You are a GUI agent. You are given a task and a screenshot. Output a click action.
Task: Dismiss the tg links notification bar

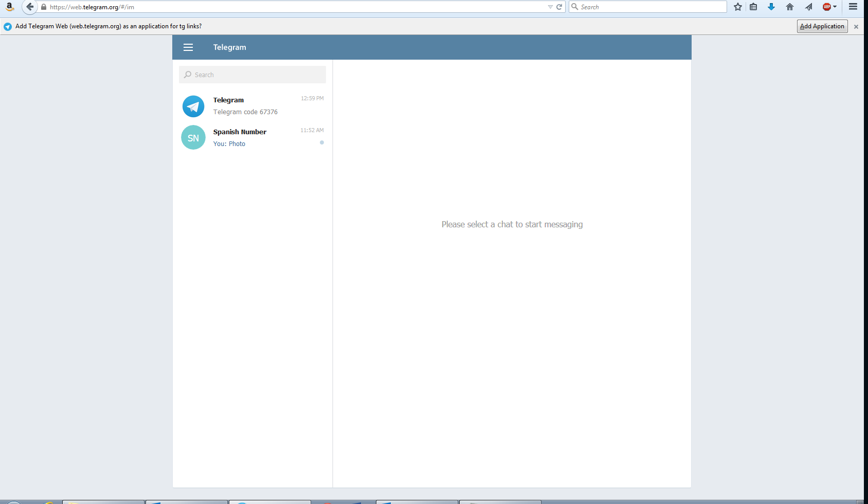pyautogui.click(x=856, y=27)
